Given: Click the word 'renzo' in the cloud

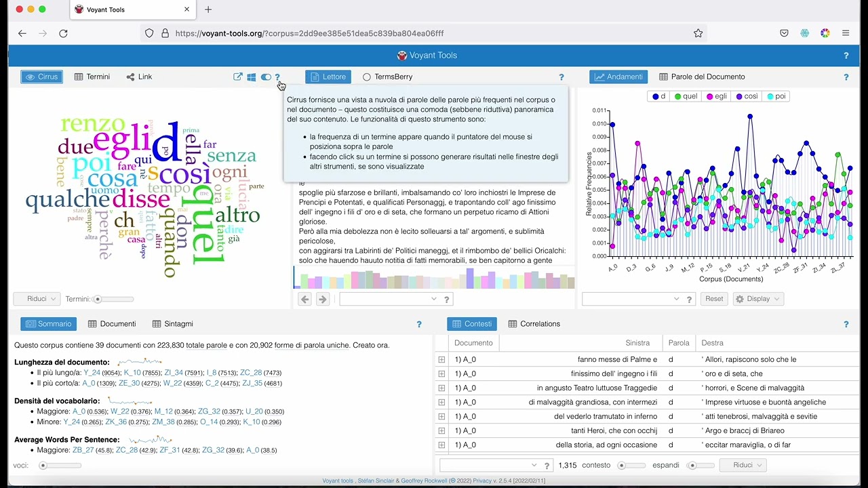Looking at the screenshot, I should (93, 125).
